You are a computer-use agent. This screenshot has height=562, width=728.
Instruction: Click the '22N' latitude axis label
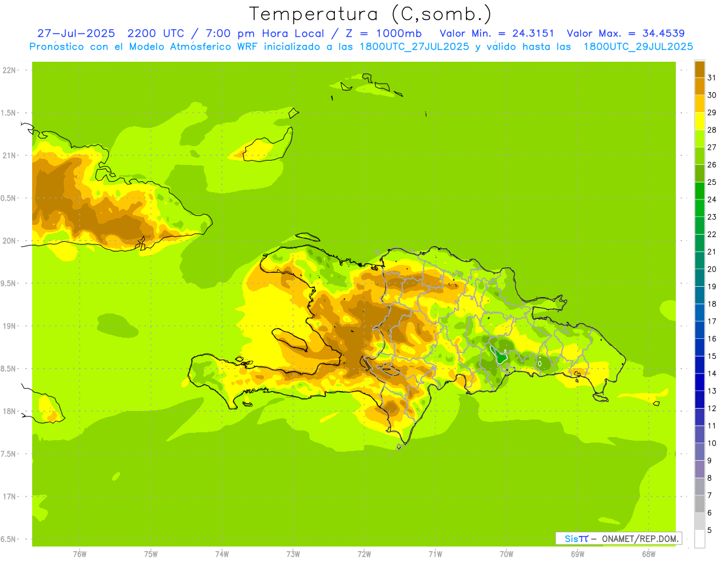pos(8,70)
